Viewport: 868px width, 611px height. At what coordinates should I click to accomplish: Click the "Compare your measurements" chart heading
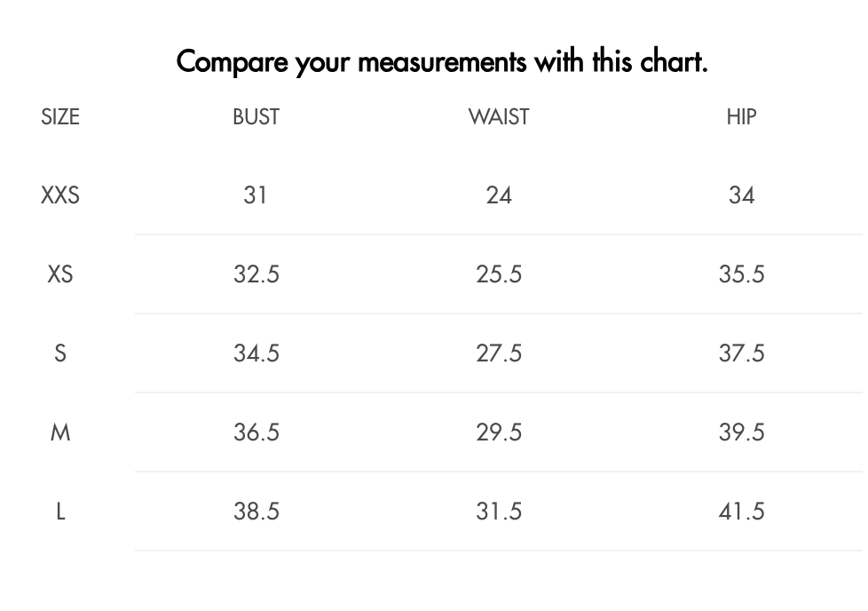442,62
